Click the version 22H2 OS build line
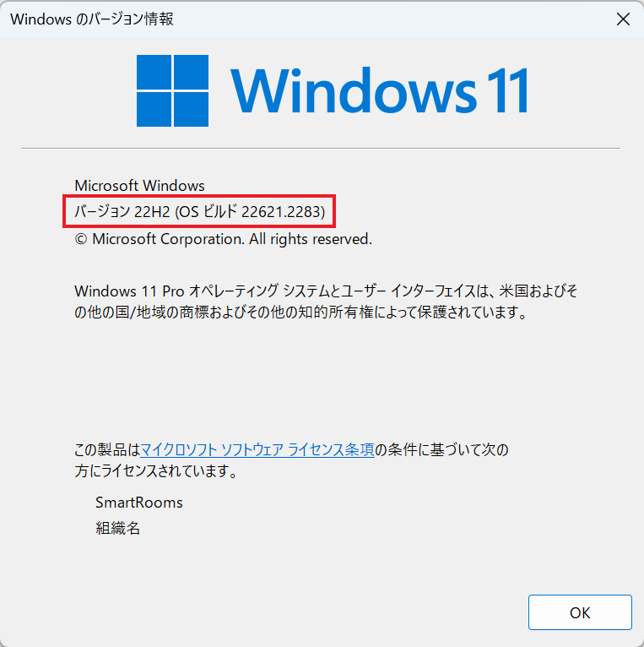This screenshot has width=644, height=647. pyautogui.click(x=199, y=212)
